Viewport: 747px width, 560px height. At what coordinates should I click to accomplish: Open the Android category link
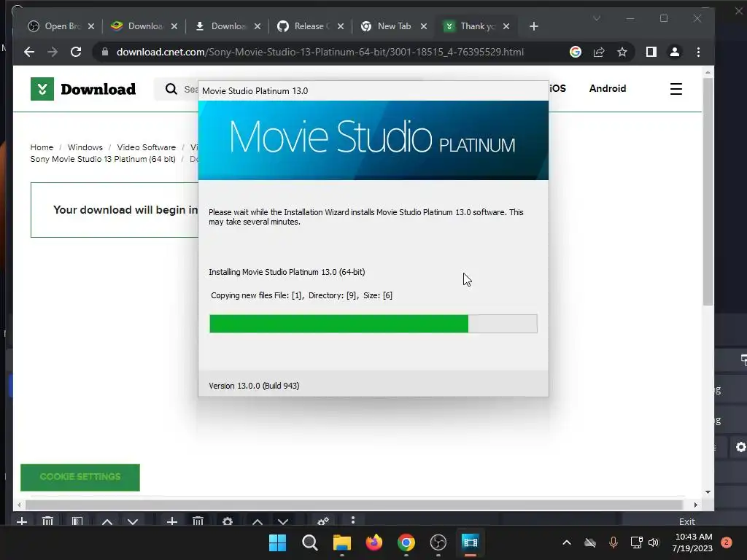pos(608,88)
